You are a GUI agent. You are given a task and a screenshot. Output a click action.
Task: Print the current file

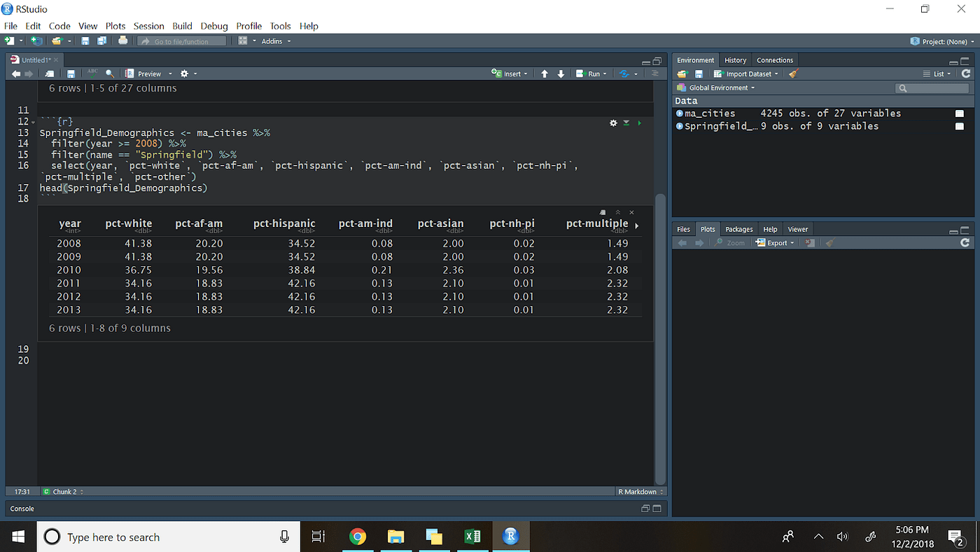(123, 41)
